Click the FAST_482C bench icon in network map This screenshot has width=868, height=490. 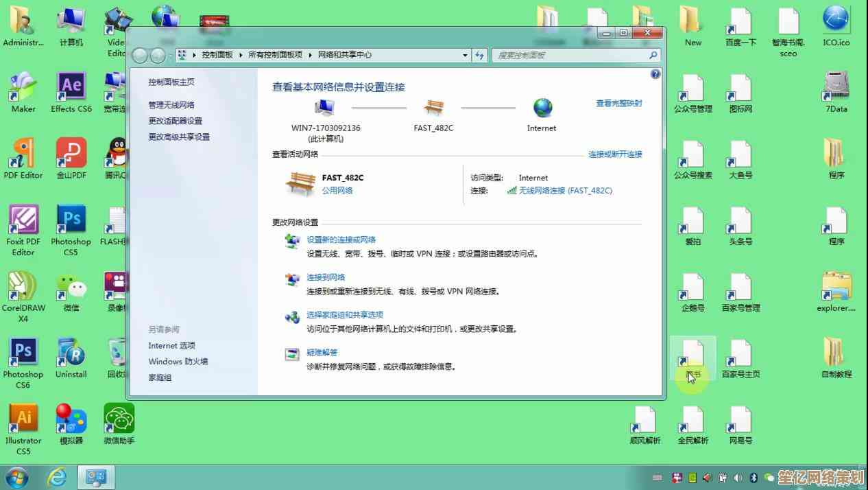pyautogui.click(x=433, y=107)
